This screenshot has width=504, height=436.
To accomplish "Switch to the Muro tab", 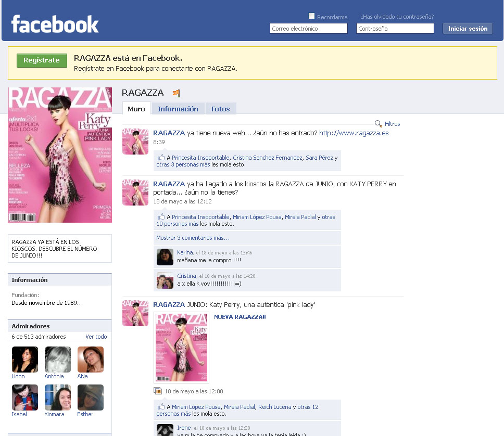I will point(136,109).
